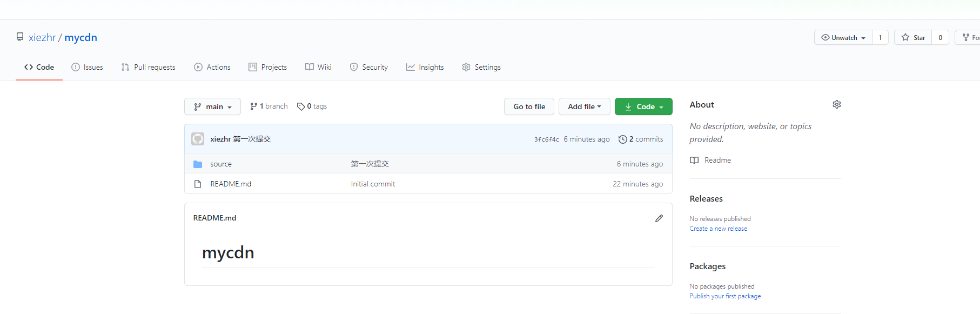Open the Initial commit message link
This screenshot has height=314, width=980.
pyautogui.click(x=373, y=184)
